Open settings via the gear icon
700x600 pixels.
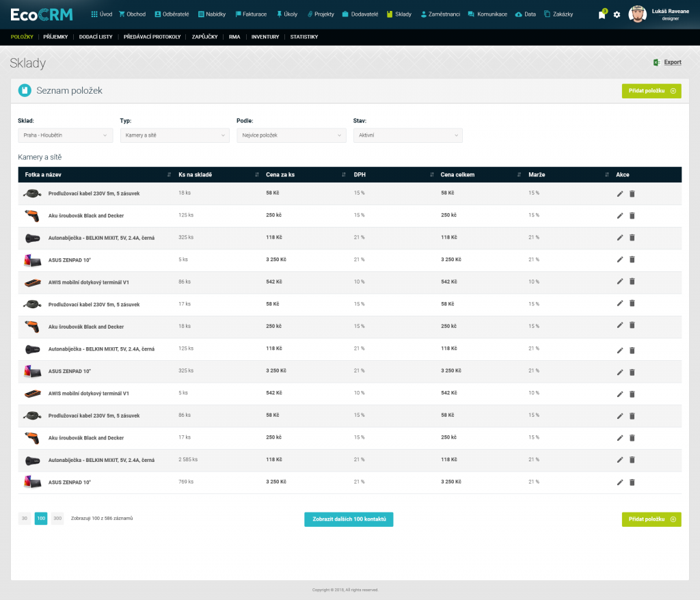pyautogui.click(x=617, y=14)
